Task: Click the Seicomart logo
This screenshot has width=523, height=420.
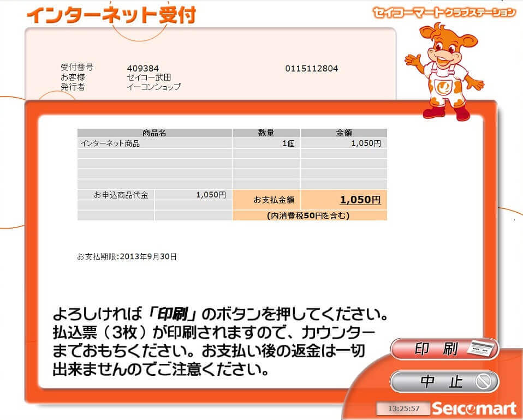Action: click(x=474, y=409)
